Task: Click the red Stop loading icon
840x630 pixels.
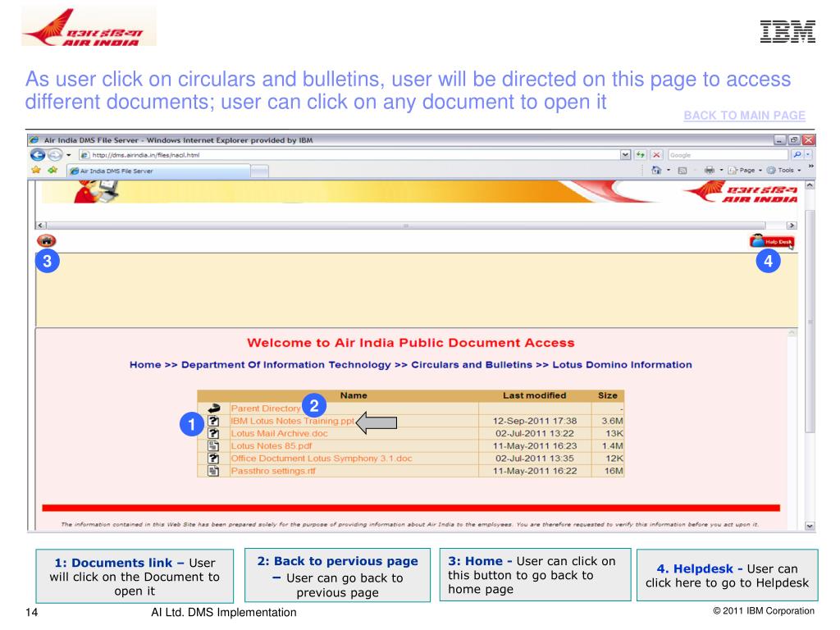Action: (x=656, y=155)
